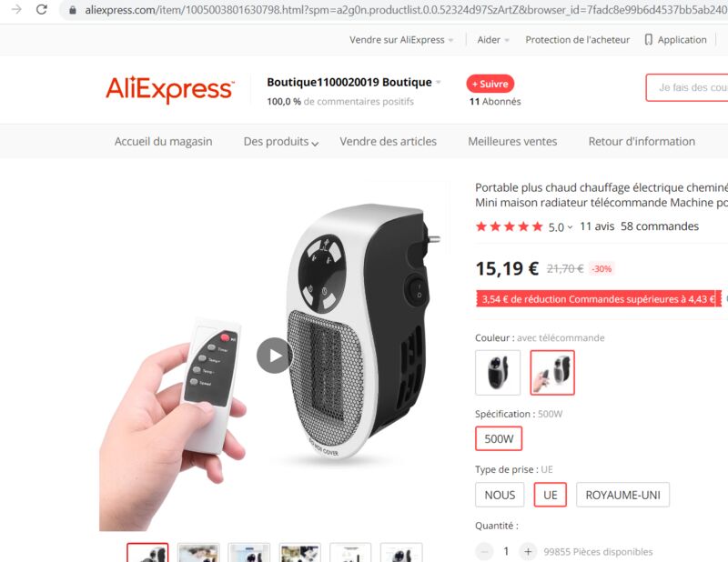
Task: Select the NOUS plug type
Action: tap(500, 495)
